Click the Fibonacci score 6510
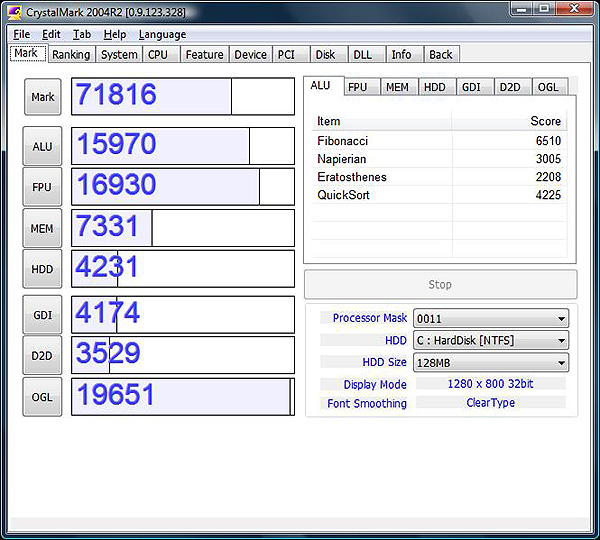The width and height of the screenshot is (600, 540). click(x=548, y=141)
